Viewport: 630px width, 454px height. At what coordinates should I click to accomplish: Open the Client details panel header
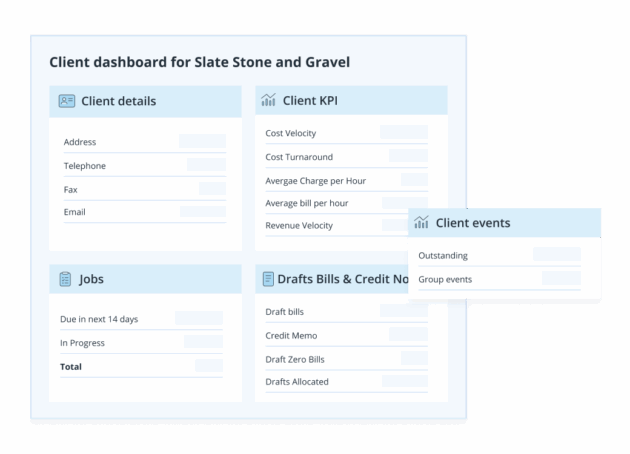click(x=145, y=101)
